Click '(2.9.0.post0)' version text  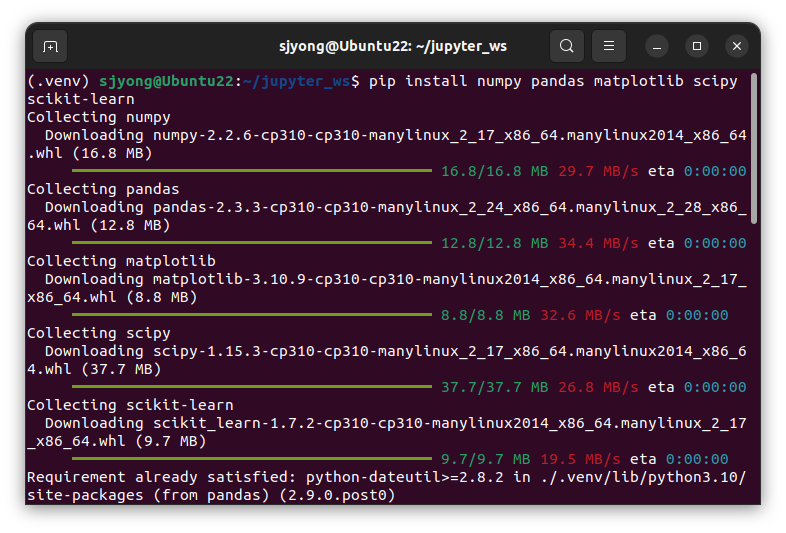click(337, 495)
